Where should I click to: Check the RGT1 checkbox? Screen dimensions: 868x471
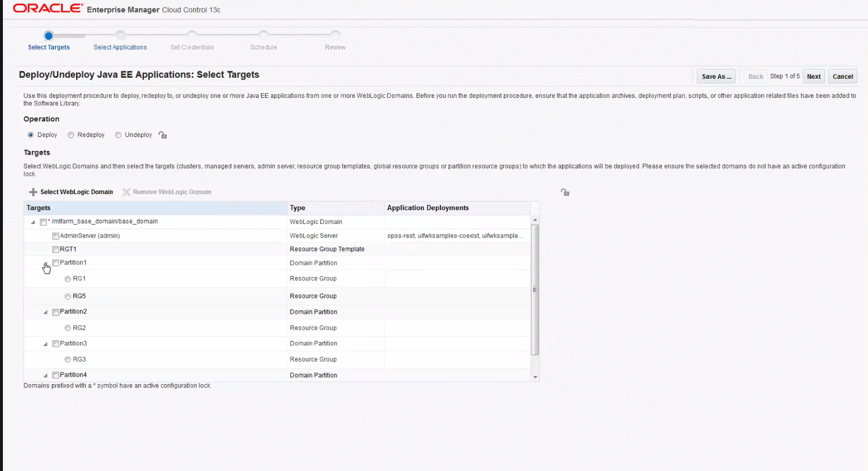[x=56, y=249]
